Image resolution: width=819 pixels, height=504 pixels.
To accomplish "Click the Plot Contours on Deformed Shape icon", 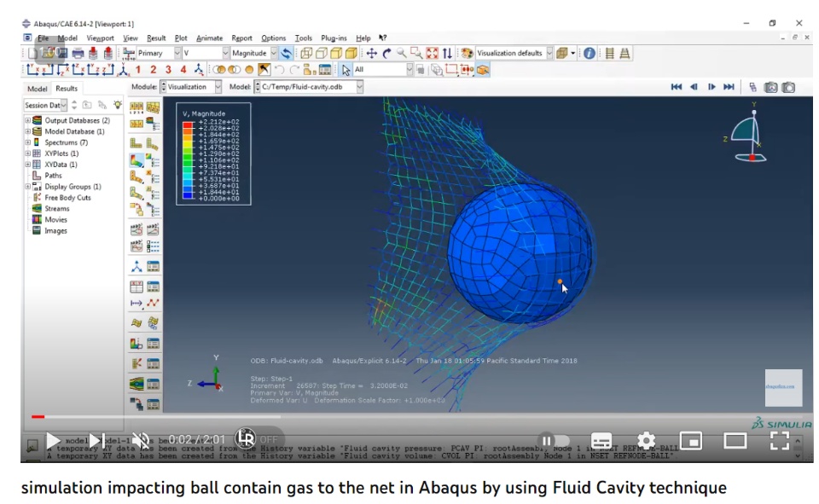I will (136, 161).
